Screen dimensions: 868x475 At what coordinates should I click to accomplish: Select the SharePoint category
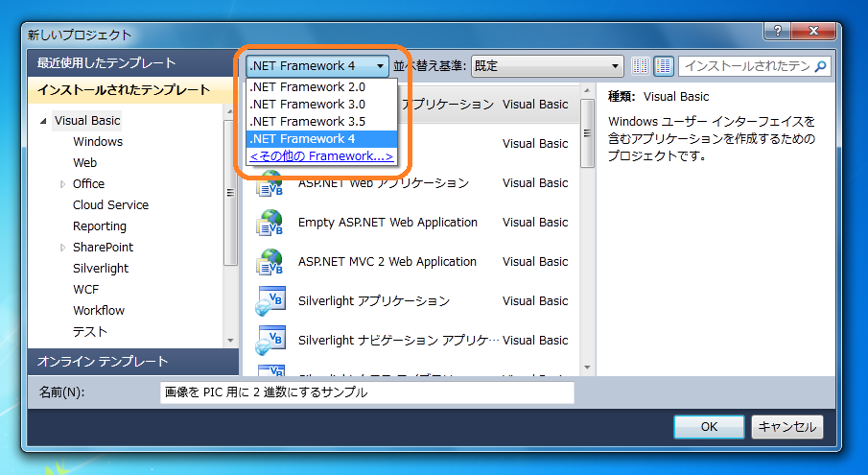[x=103, y=247]
